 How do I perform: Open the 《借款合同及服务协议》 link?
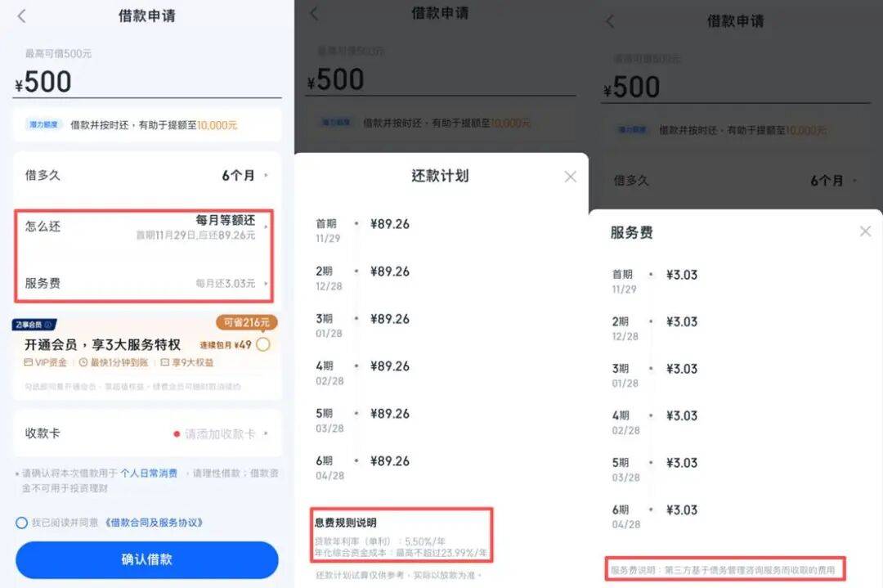(153, 523)
